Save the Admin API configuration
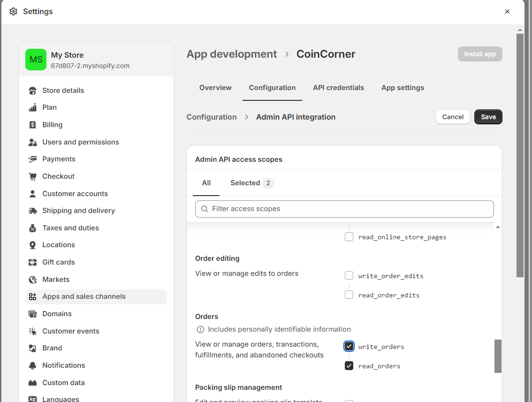532x402 pixels. (x=488, y=117)
